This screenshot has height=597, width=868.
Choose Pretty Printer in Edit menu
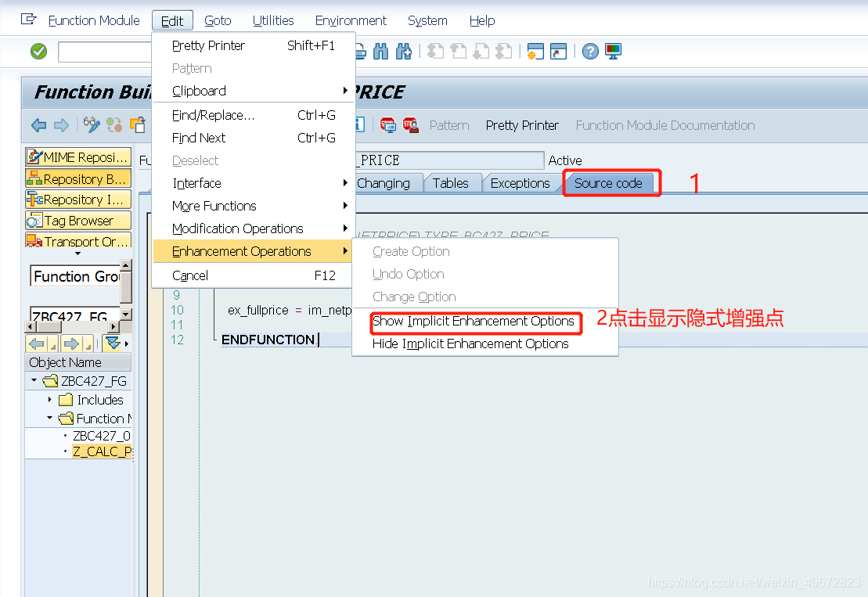254,45
